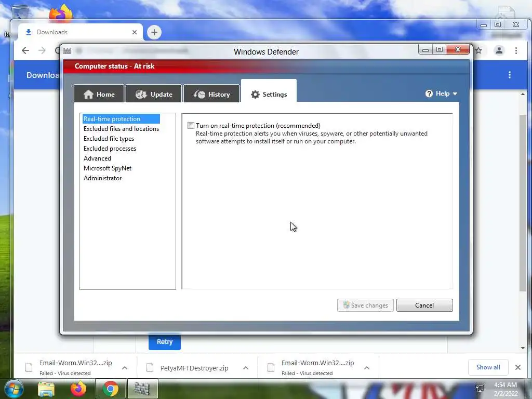
Task: Click the Downloads page scrollbar thumb
Action: [523, 203]
